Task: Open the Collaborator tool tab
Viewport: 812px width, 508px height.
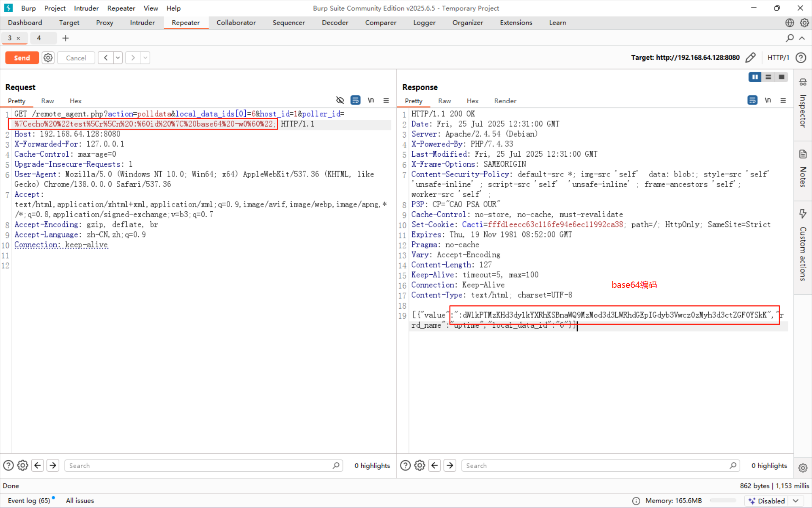Action: pyautogui.click(x=236, y=22)
